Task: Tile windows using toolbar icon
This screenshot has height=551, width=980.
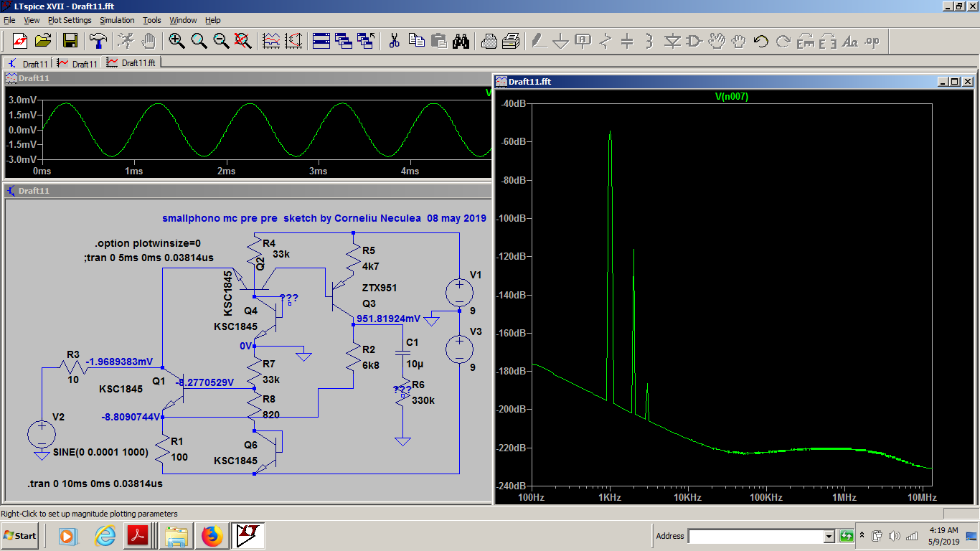Action: click(321, 41)
